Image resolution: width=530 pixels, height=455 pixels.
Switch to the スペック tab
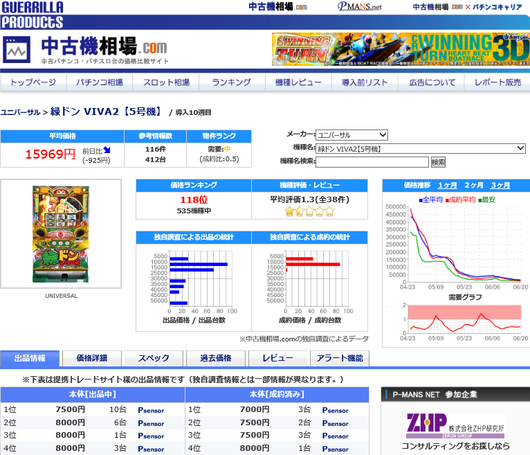point(154,358)
